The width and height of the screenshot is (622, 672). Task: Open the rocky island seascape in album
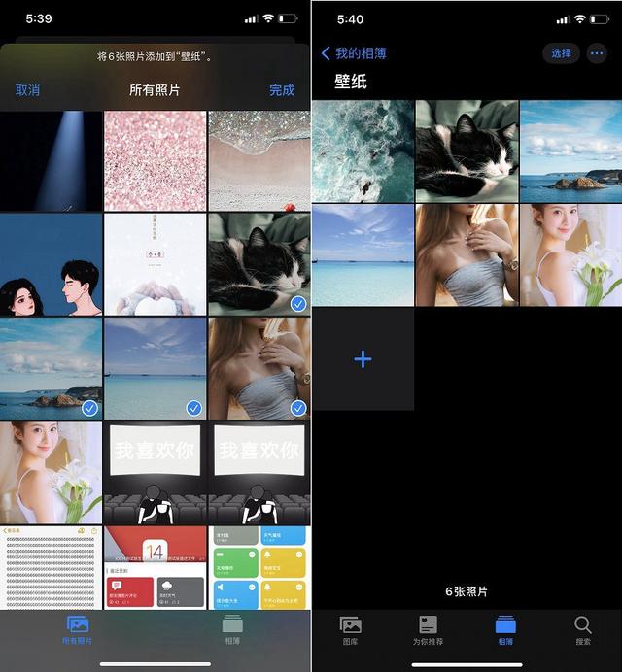(x=570, y=151)
